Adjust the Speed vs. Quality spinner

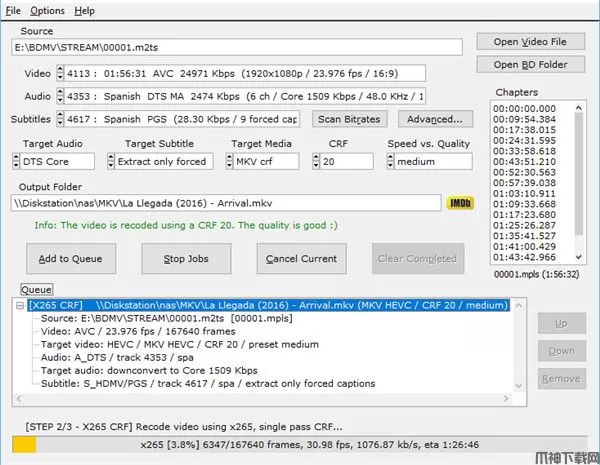392,161
